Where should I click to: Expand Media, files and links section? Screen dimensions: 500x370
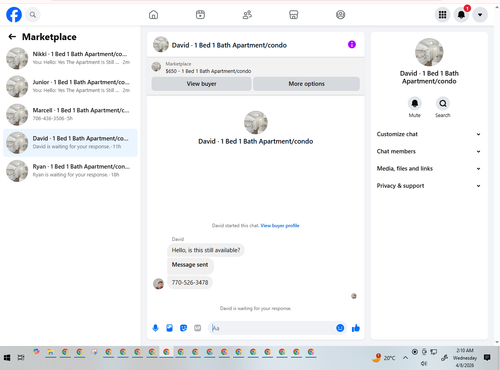point(429,169)
